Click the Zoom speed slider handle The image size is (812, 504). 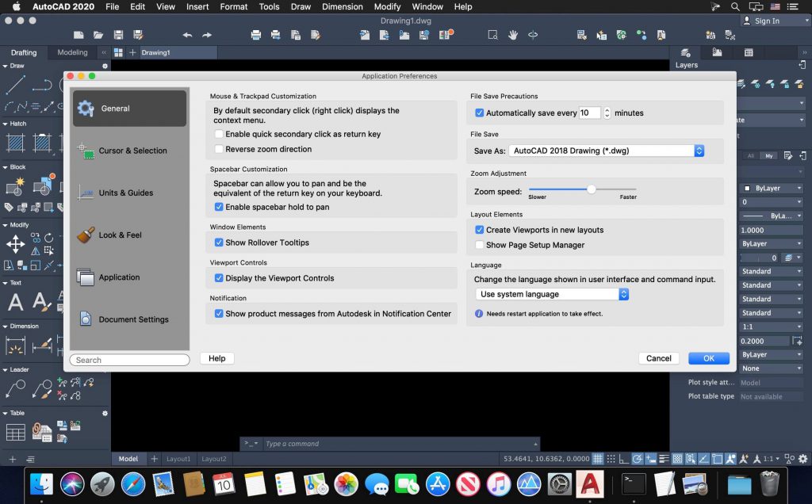point(591,189)
